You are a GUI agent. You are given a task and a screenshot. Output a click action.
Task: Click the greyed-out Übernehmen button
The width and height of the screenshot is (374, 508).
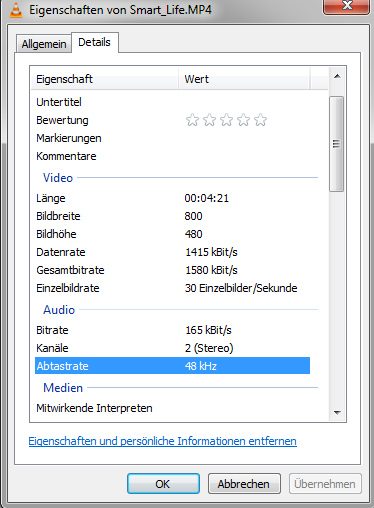coord(325,484)
